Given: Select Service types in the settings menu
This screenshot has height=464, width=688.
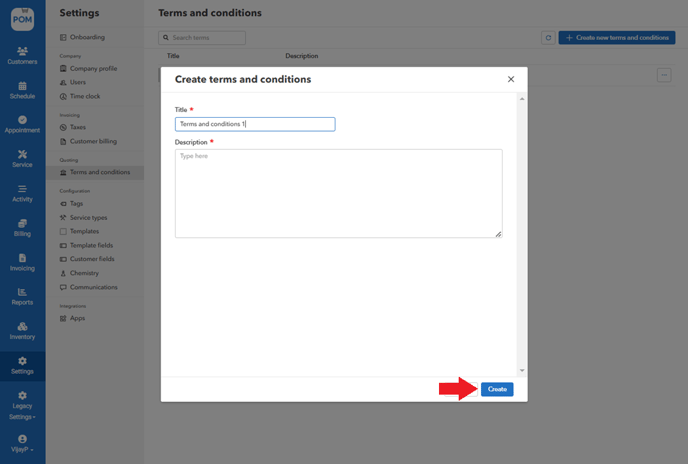Looking at the screenshot, I should tap(88, 217).
